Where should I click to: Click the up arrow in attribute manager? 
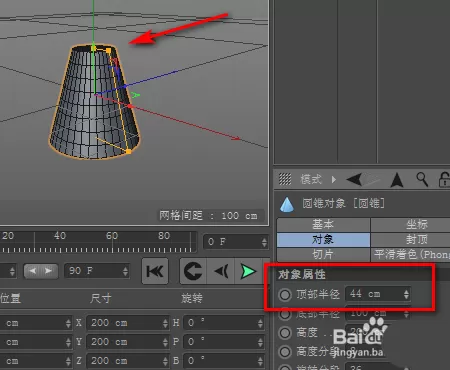click(397, 180)
